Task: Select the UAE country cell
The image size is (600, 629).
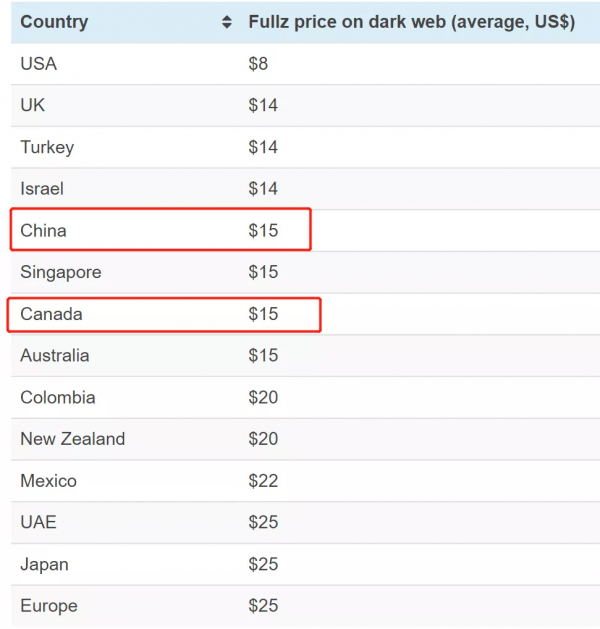Action: [x=39, y=522]
